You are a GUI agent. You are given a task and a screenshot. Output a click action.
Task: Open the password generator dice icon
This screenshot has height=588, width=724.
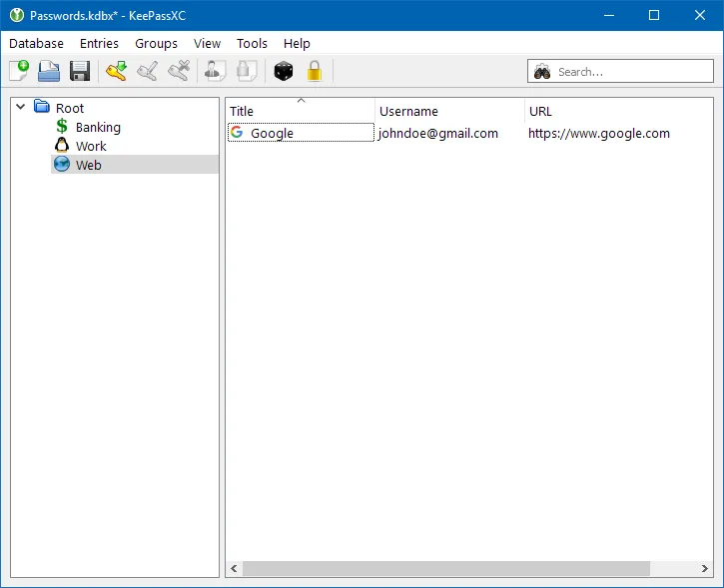click(x=284, y=71)
